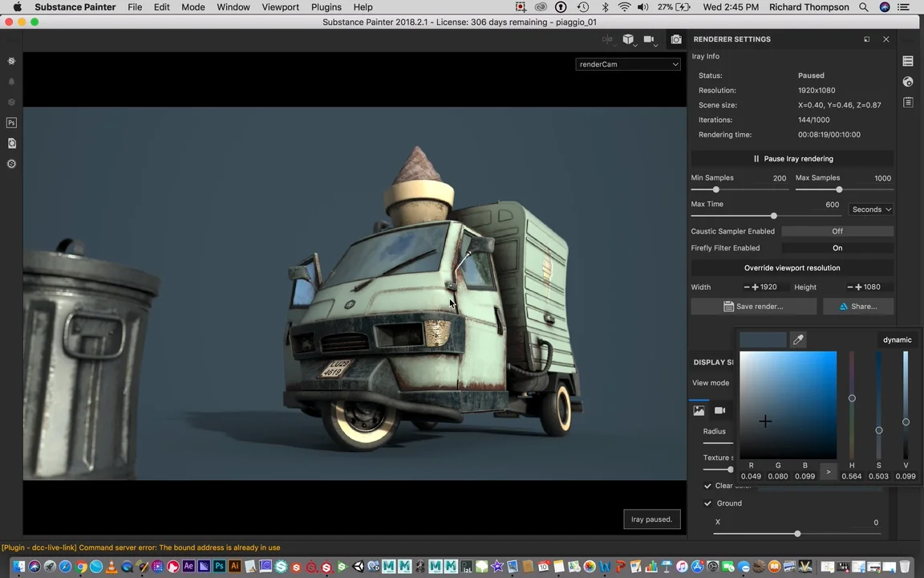Viewport: 924px width, 578px height.
Task: Open Spotlight search in menu bar
Action: [x=863, y=7]
